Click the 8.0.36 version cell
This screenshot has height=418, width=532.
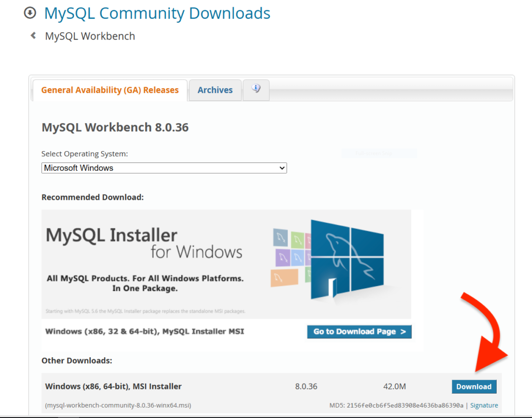pyautogui.click(x=306, y=386)
